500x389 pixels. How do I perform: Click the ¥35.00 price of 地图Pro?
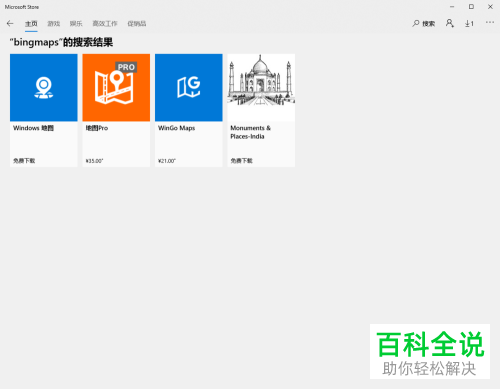(94, 161)
